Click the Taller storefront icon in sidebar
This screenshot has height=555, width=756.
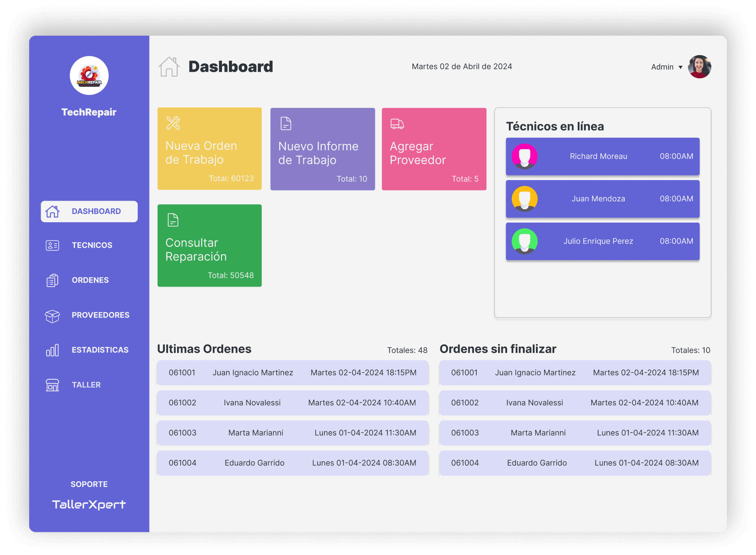[x=52, y=385]
